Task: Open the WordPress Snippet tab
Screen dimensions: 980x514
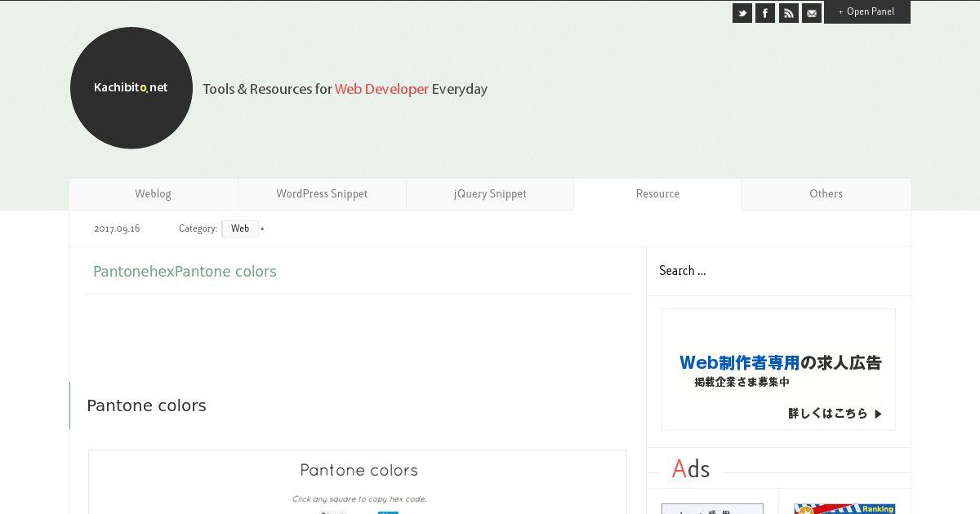Action: [x=322, y=194]
